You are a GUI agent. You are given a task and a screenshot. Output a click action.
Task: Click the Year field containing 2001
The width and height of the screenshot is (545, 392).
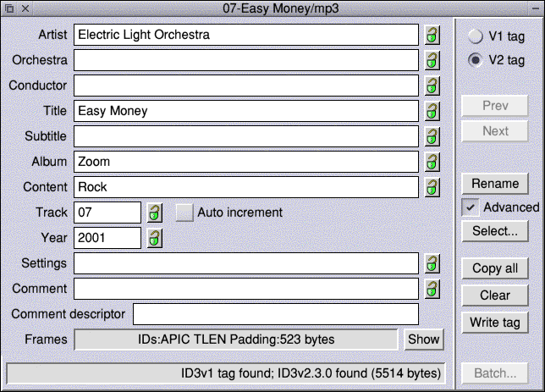click(x=107, y=238)
